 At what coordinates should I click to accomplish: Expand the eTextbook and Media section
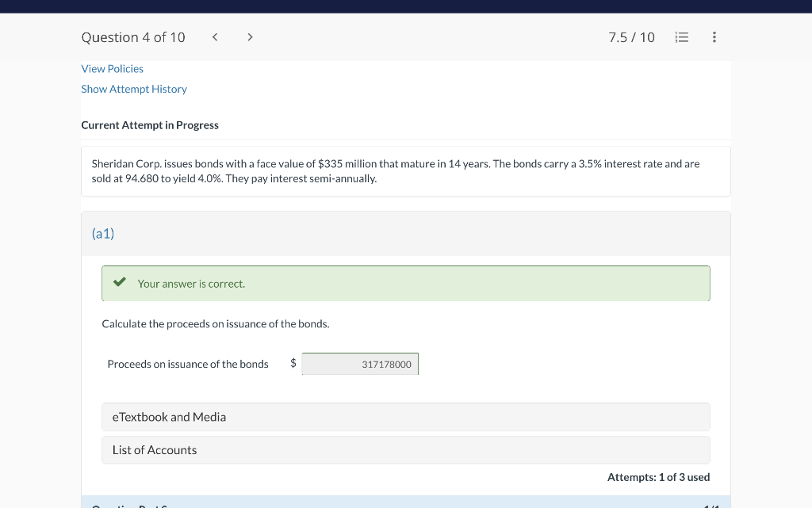pyautogui.click(x=406, y=417)
